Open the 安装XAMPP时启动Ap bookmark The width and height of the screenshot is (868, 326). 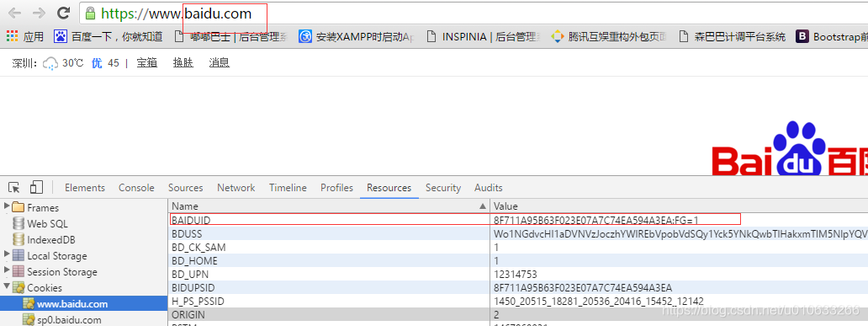pos(357,36)
